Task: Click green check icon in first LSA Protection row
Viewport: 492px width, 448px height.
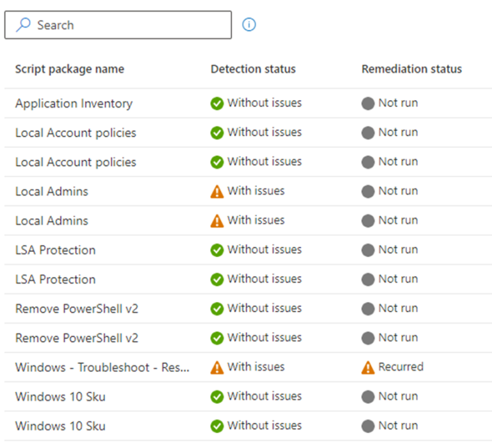Action: pyautogui.click(x=217, y=250)
